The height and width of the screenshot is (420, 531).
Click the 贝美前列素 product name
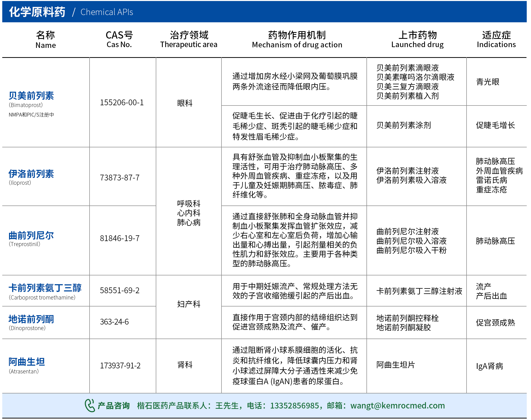pyautogui.click(x=31, y=96)
